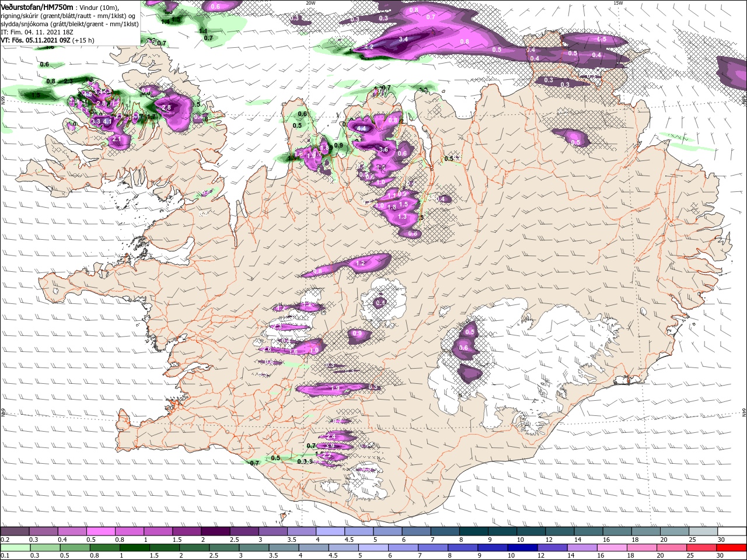Pick bottom-row palest green swatch between 0.1 and 0.3
This screenshot has height=560, width=747.
[x=15, y=548]
